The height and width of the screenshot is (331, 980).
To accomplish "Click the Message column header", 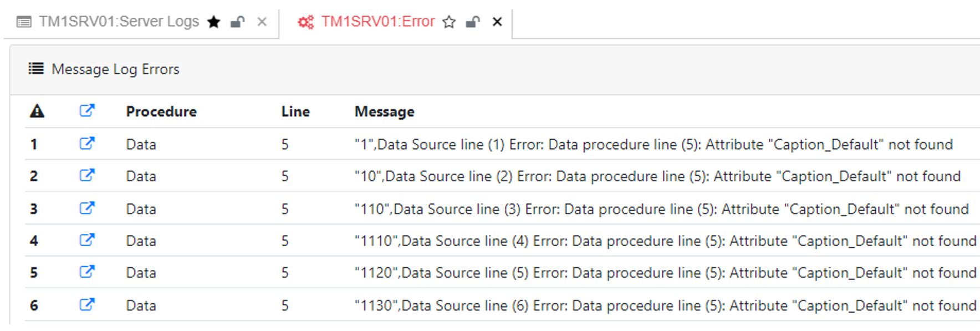I will [385, 111].
